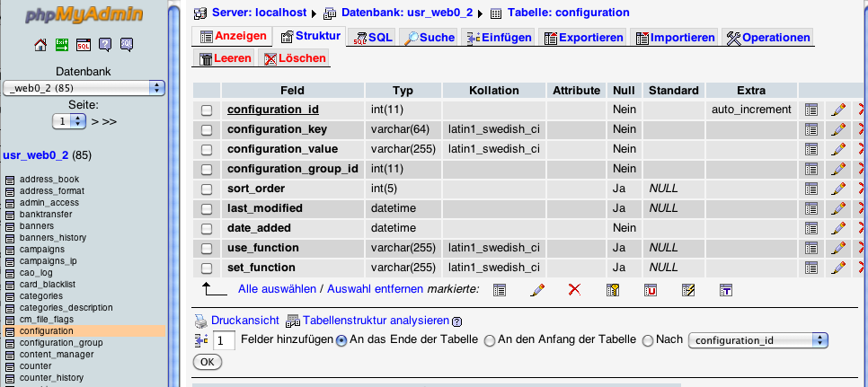
Task: Click the exit/logout icon in sidebar
Action: coord(61,44)
